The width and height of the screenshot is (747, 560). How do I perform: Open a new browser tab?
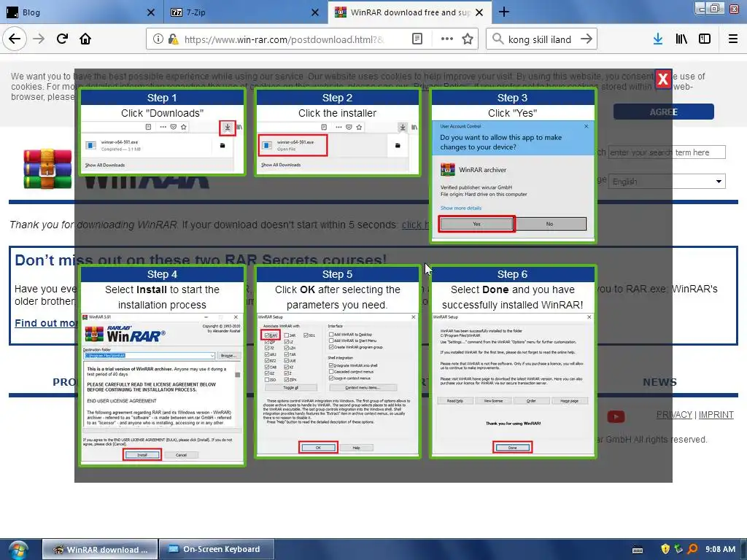[503, 12]
